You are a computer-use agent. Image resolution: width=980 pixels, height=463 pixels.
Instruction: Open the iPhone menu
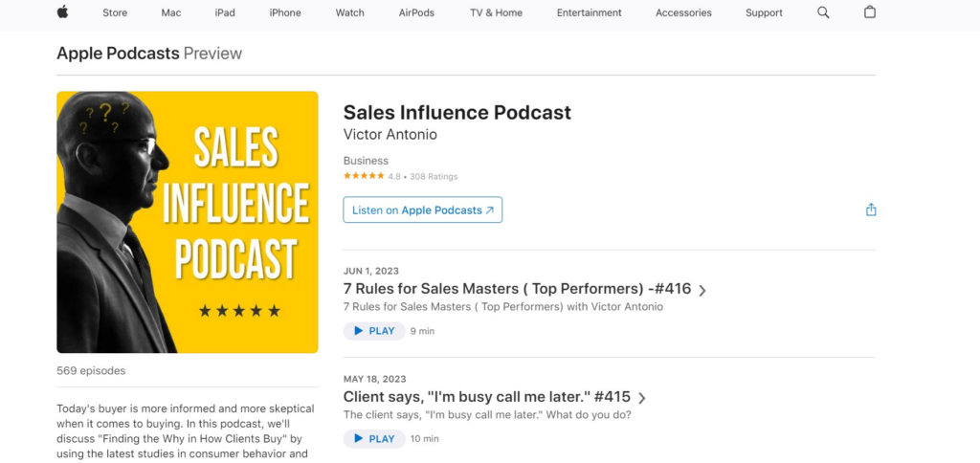click(x=285, y=12)
